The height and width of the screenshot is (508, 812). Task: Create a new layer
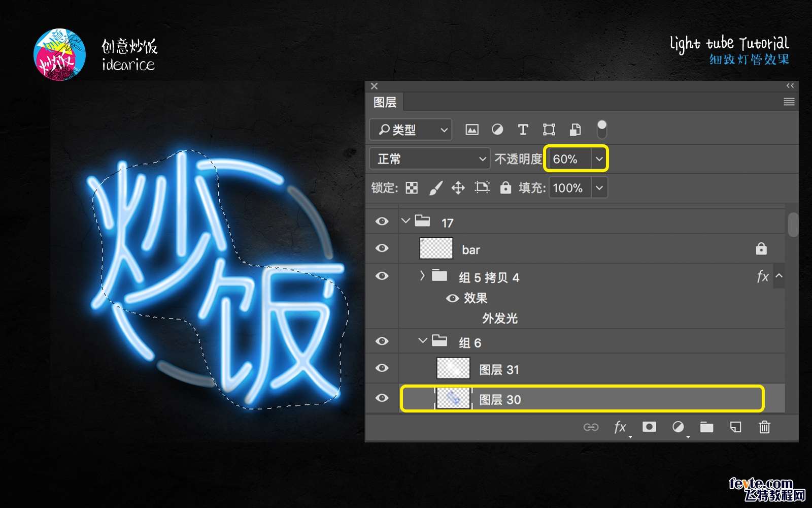click(735, 427)
